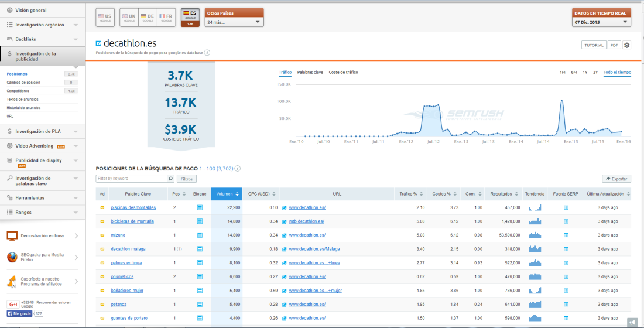Click the Demostración en línea monitor icon
The height and width of the screenshot is (328, 644).
[12, 236]
